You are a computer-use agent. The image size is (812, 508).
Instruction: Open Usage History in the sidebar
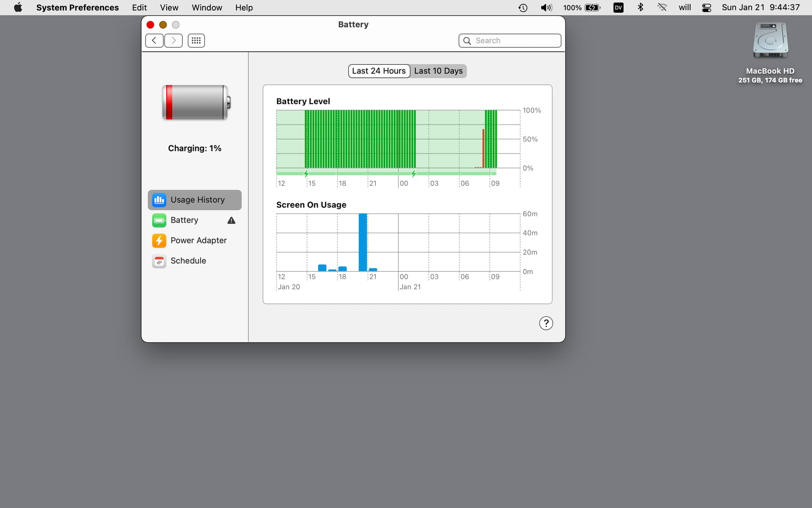tap(195, 200)
